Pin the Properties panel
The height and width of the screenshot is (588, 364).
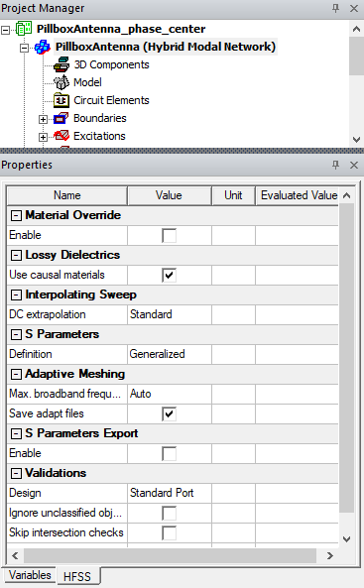click(336, 165)
